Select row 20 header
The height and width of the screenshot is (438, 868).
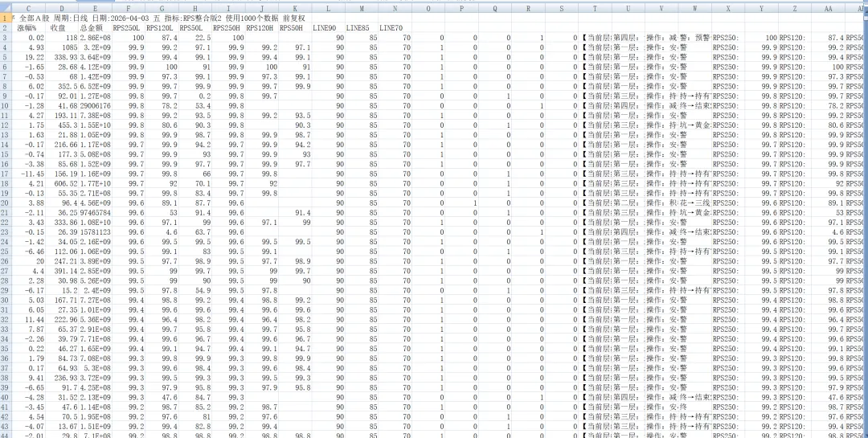[x=6, y=203]
